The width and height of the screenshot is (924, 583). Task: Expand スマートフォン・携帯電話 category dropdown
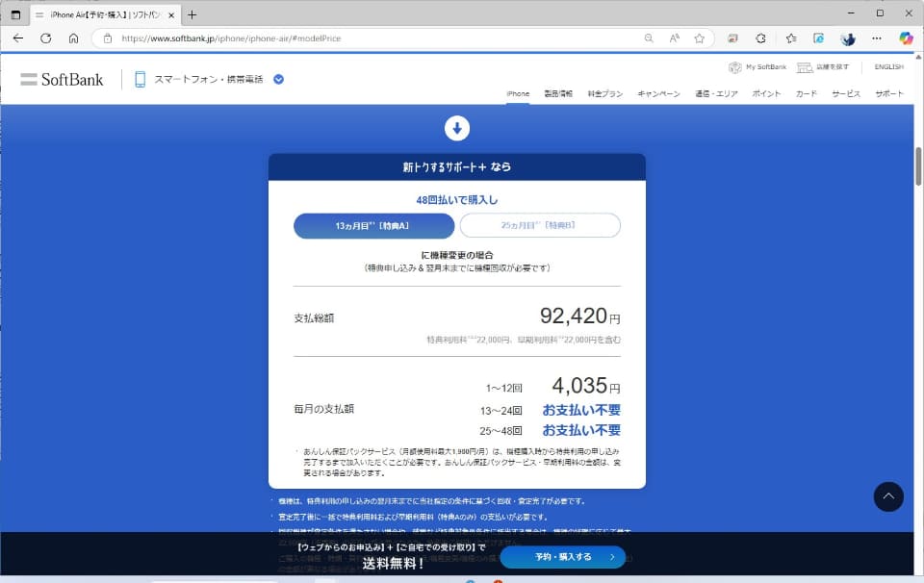tap(279, 79)
